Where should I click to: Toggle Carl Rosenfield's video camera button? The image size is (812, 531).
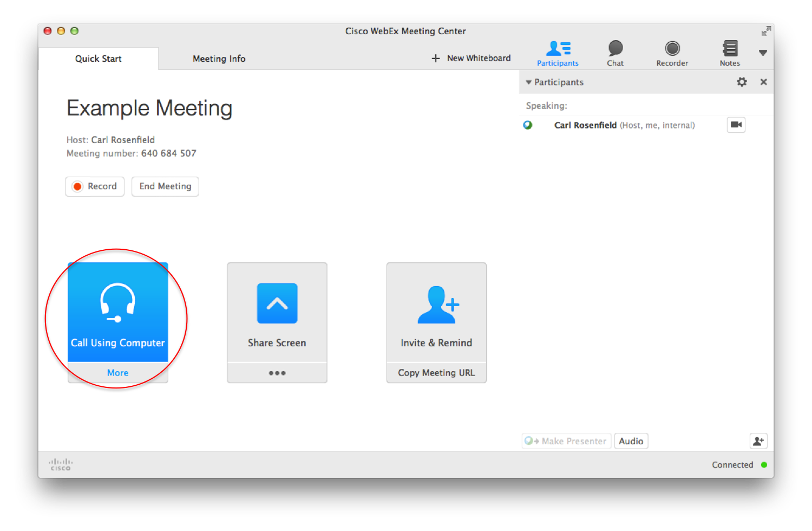point(736,125)
